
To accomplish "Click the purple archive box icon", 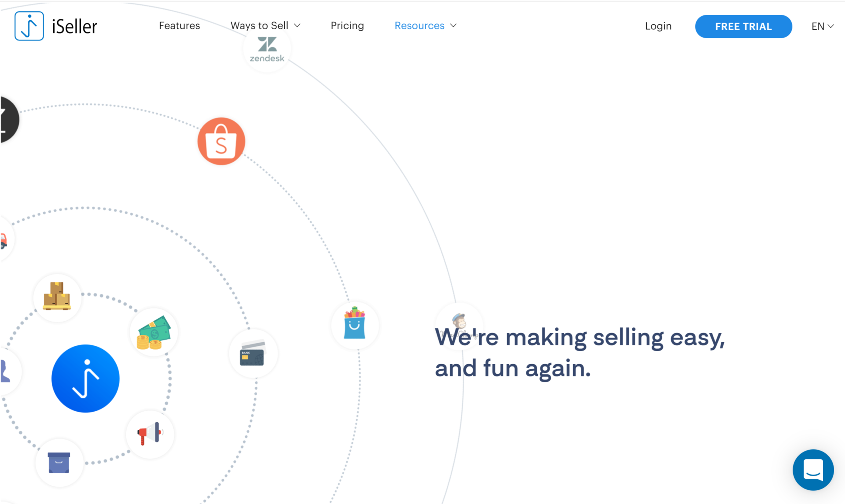I will point(59,463).
